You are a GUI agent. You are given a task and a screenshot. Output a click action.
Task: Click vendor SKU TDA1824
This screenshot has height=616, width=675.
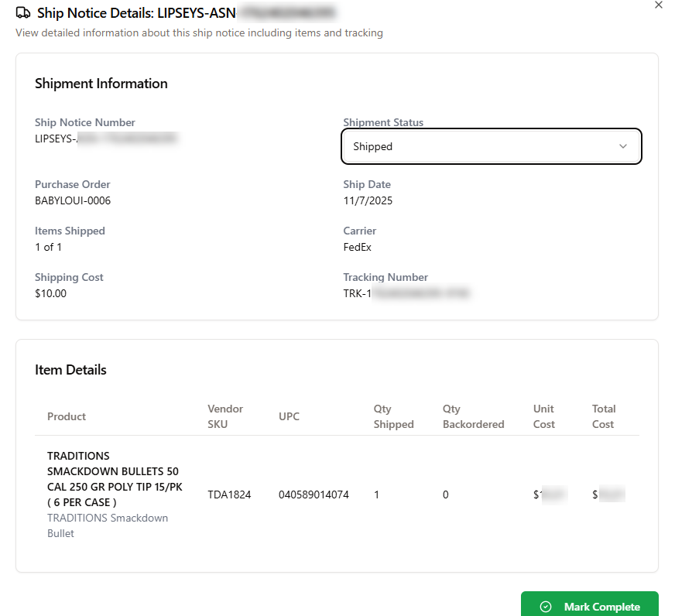click(229, 495)
